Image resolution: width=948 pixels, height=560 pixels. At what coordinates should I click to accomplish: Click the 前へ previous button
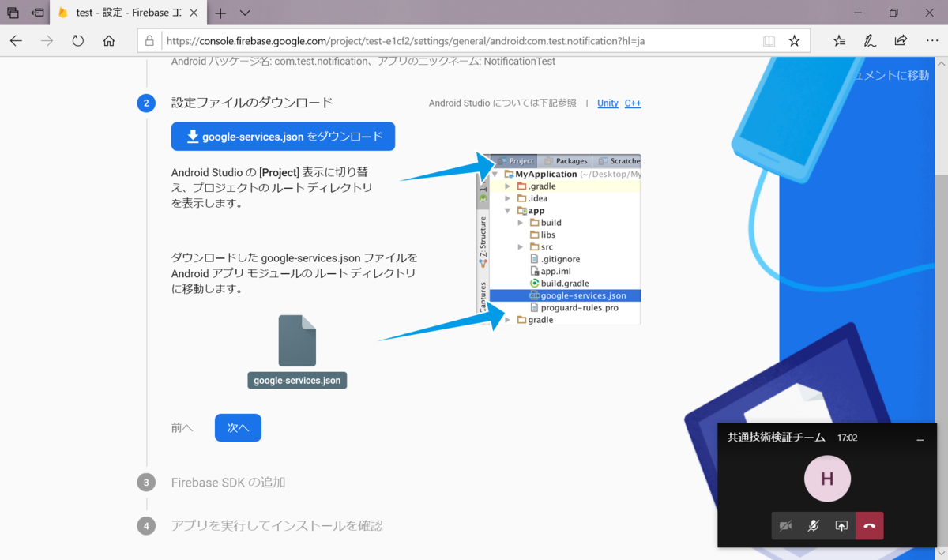pos(182,427)
